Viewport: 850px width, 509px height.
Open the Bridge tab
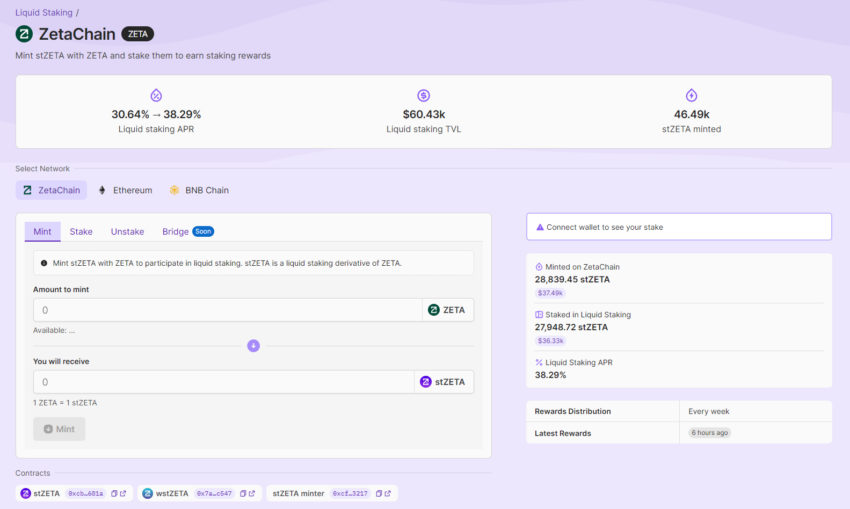(175, 231)
